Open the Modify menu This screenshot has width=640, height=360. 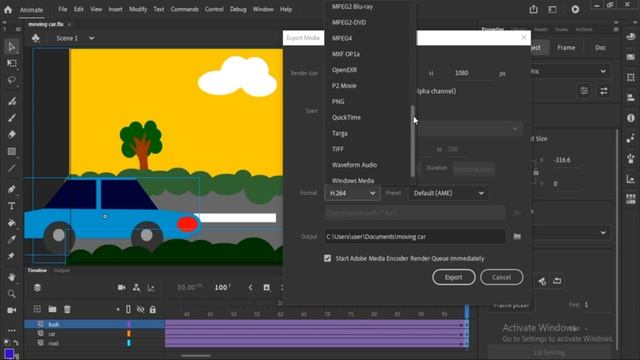point(138,9)
